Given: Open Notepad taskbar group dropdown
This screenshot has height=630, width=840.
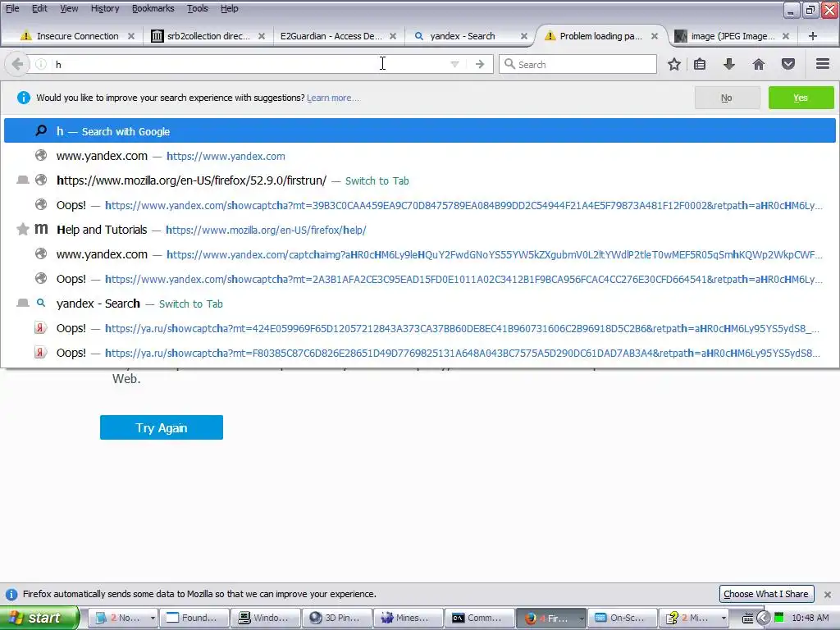Looking at the screenshot, I should tap(153, 619).
